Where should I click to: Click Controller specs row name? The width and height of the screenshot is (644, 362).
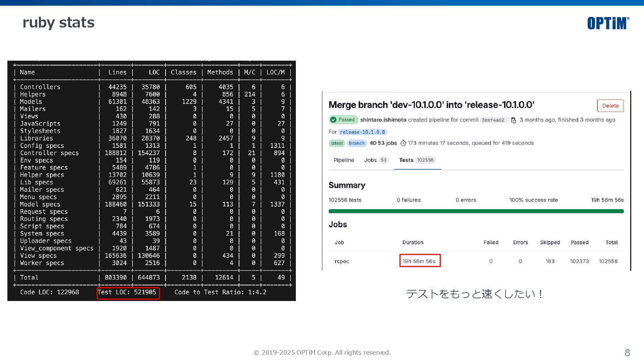pos(49,153)
